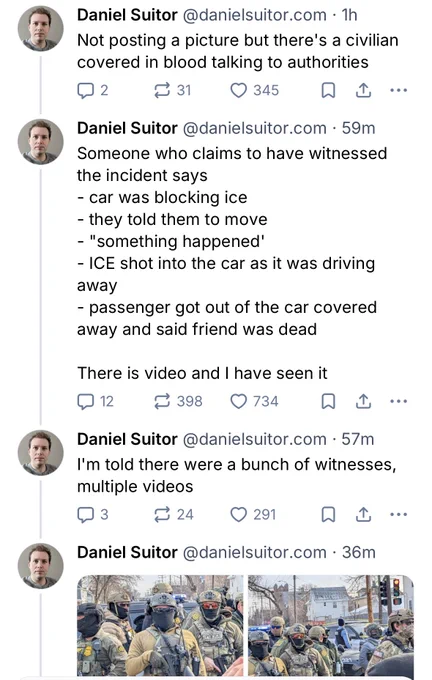The height and width of the screenshot is (680, 432).
Task: Bookmark the 1h old post
Action: (328, 91)
